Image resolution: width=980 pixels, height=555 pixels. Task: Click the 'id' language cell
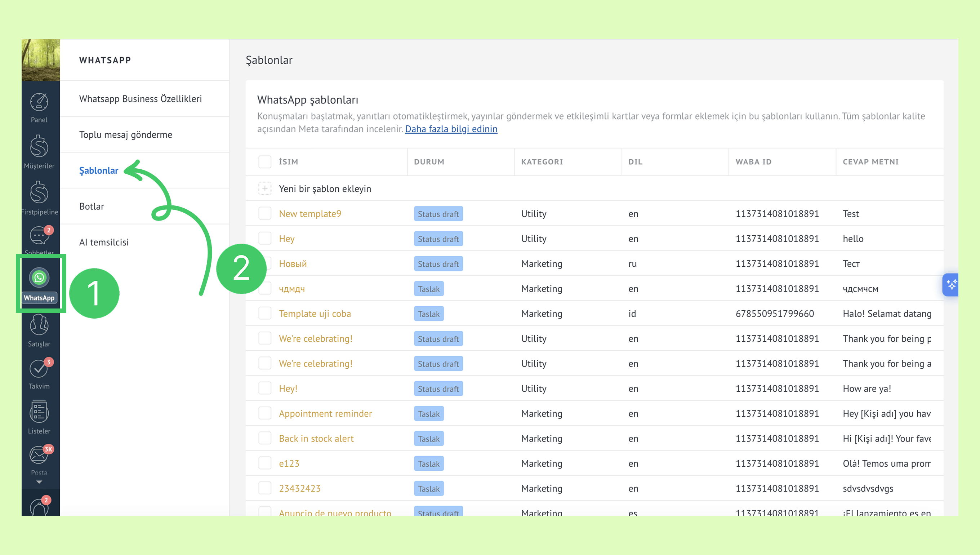pyautogui.click(x=632, y=313)
